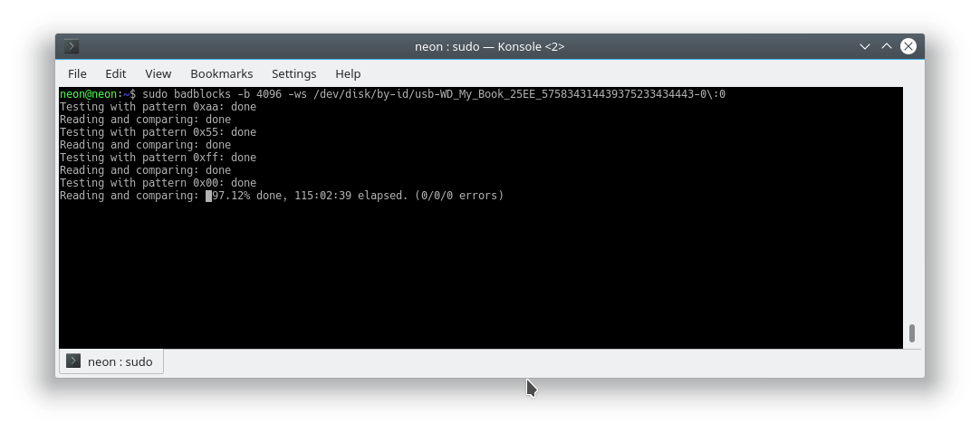Click the terminal scrollbar handle
Image resolution: width=980 pixels, height=433 pixels.
pos(912,333)
